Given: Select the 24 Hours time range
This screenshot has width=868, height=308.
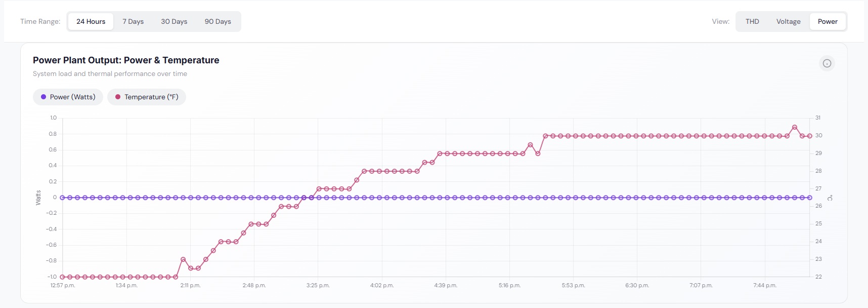Looking at the screenshot, I should click(x=91, y=21).
